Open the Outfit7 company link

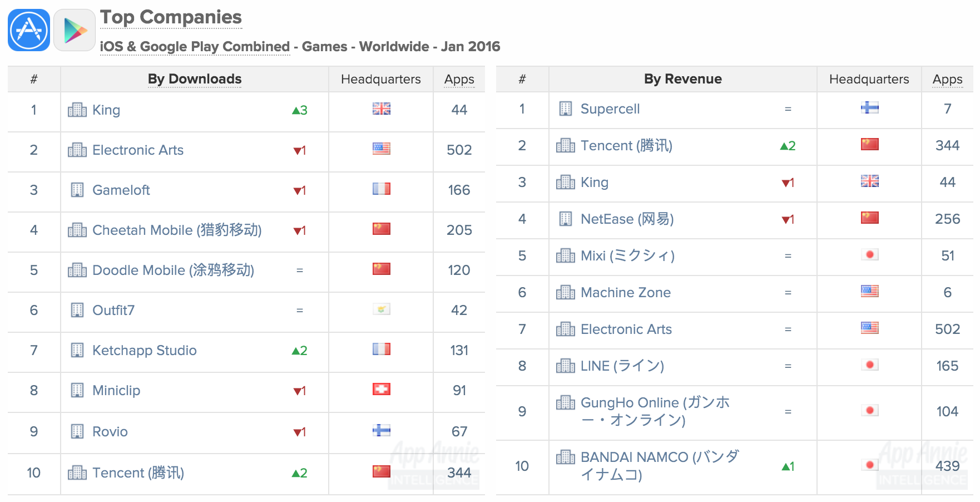(113, 311)
